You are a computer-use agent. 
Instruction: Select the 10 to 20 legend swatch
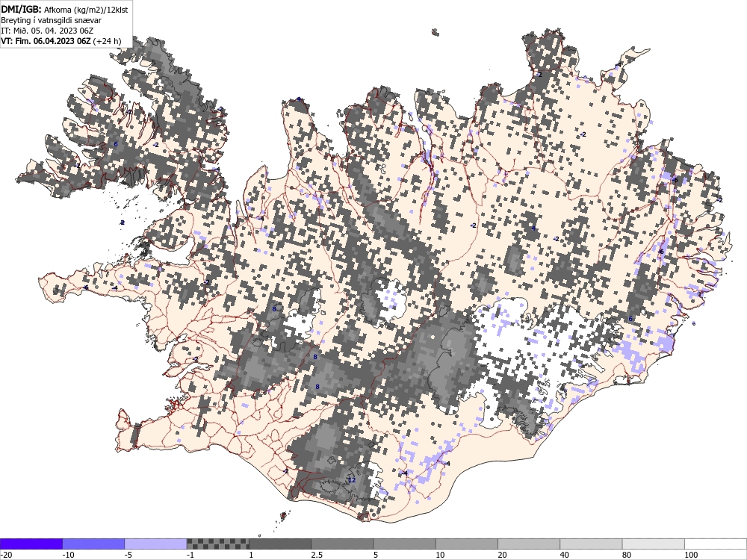(x=466, y=544)
